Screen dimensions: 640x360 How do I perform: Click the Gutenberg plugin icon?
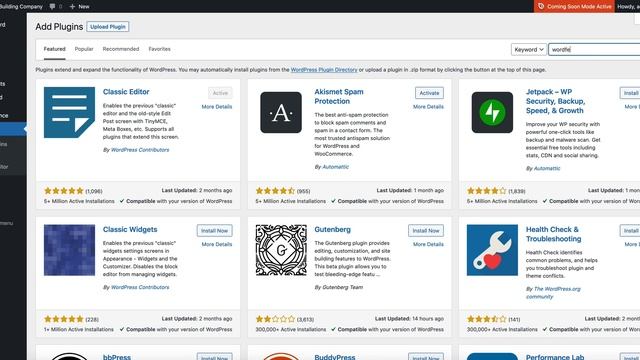[281, 250]
